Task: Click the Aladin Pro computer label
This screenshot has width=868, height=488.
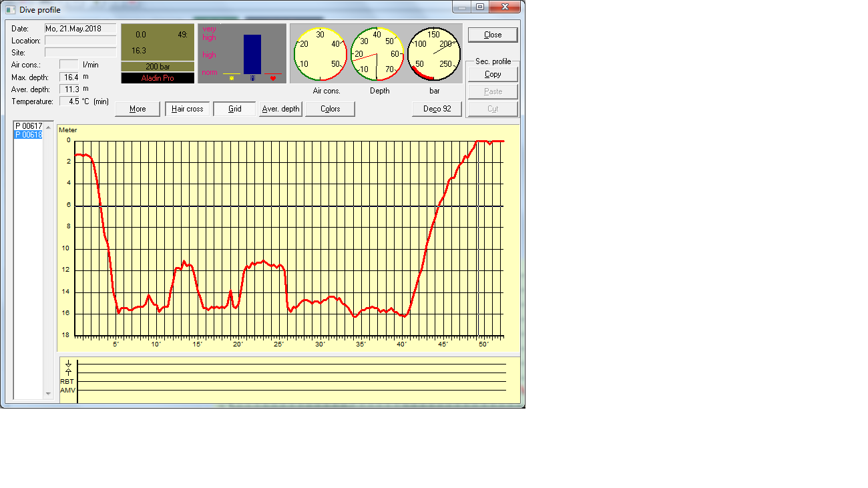Action: (158, 78)
